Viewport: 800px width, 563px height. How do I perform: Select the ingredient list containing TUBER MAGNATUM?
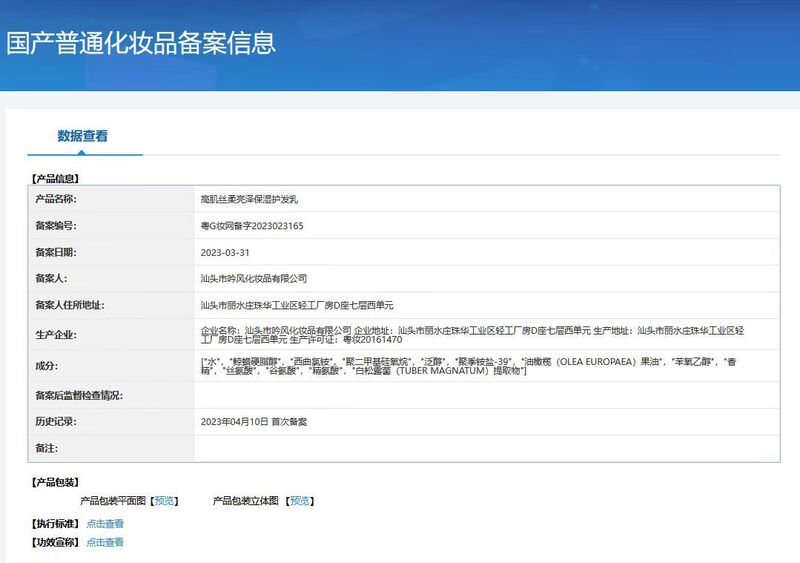[468, 366]
